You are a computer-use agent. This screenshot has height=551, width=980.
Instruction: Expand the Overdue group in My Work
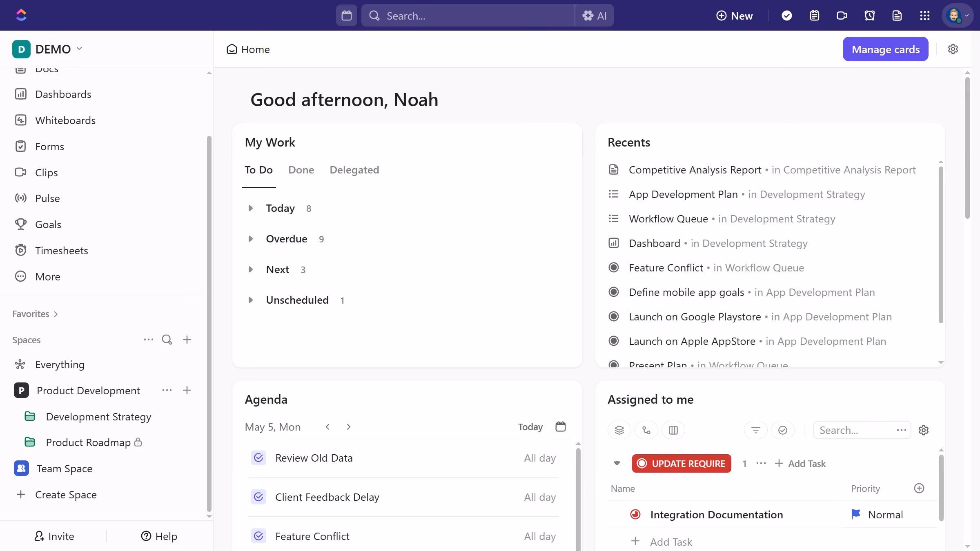tap(251, 239)
